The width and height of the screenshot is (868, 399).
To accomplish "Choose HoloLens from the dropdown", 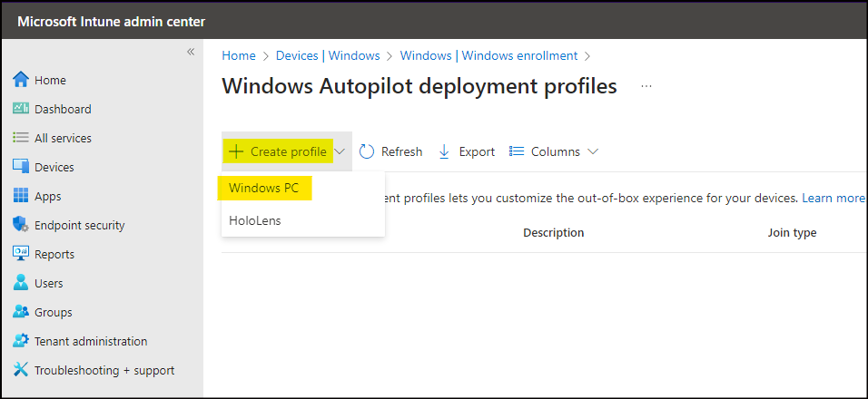I will coord(254,220).
